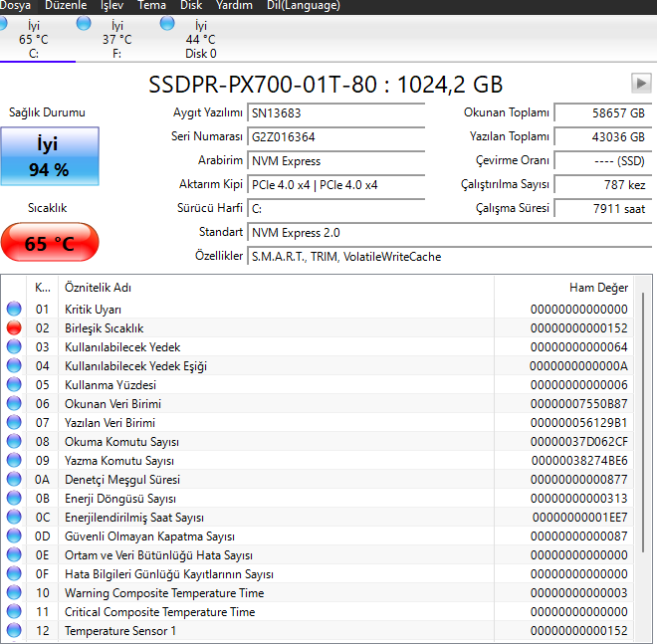This screenshot has height=644, width=657.
Task: Select the Warning Composite Temperature Time attribute name
Action: [164, 593]
